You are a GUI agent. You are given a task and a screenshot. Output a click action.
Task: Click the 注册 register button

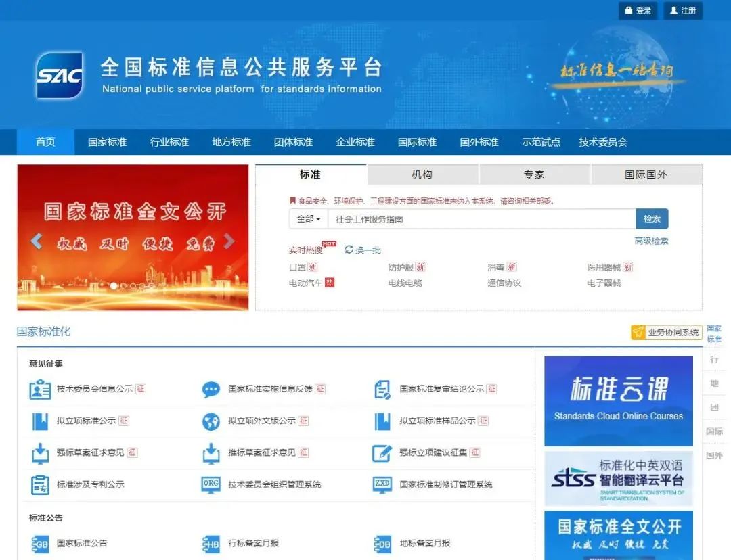[x=683, y=10]
